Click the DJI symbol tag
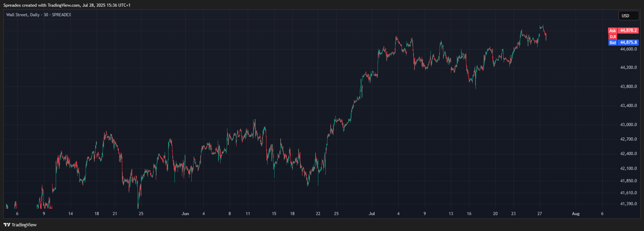644x231 pixels. [x=613, y=36]
